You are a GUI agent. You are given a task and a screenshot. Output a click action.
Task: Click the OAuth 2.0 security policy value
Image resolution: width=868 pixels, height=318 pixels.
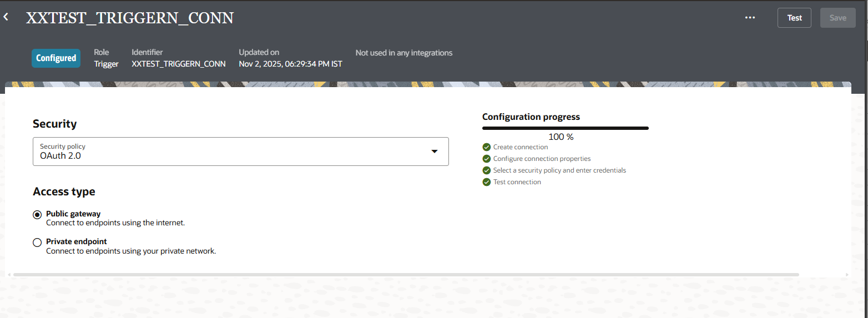pyautogui.click(x=60, y=156)
